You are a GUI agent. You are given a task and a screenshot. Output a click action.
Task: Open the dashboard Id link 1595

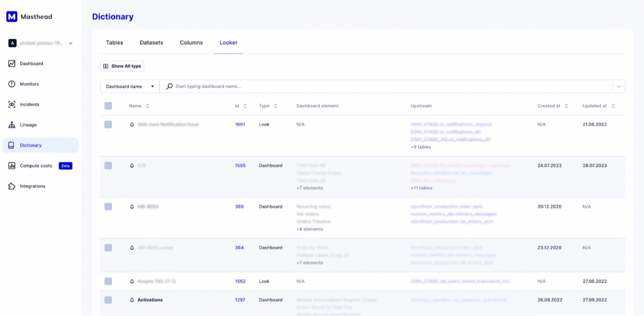[240, 166]
